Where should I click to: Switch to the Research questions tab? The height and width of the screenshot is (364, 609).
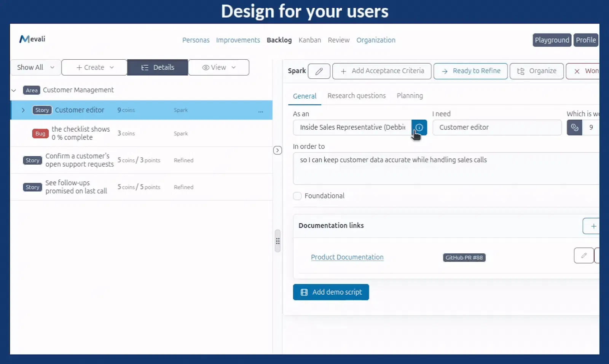pos(357,96)
